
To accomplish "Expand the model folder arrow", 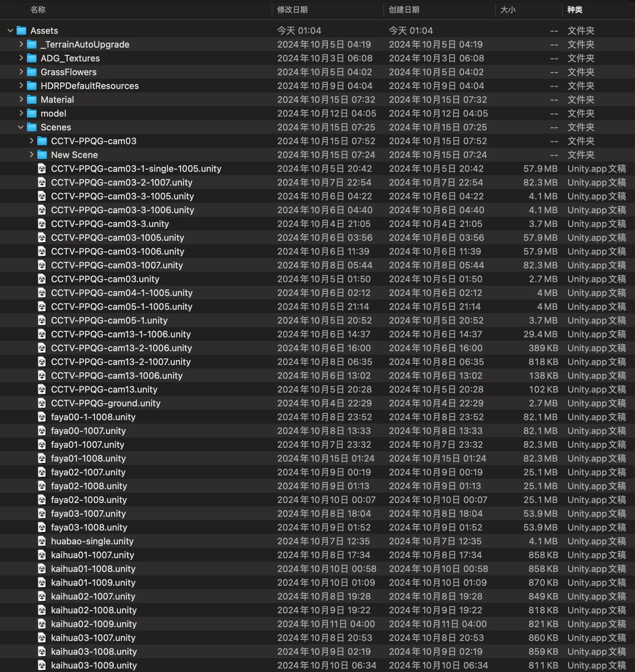I will point(21,113).
